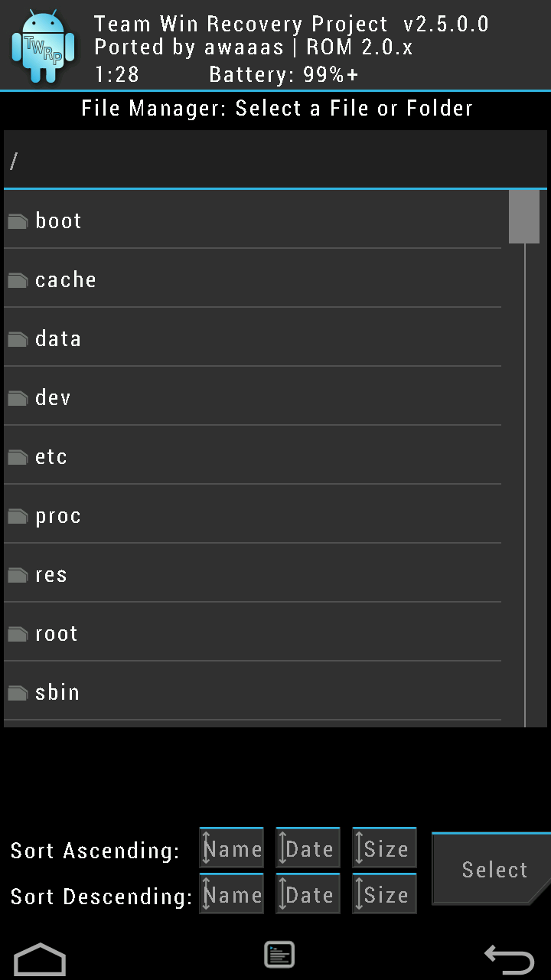Click the proc folder icon
This screenshot has width=551, height=980.
click(x=18, y=517)
